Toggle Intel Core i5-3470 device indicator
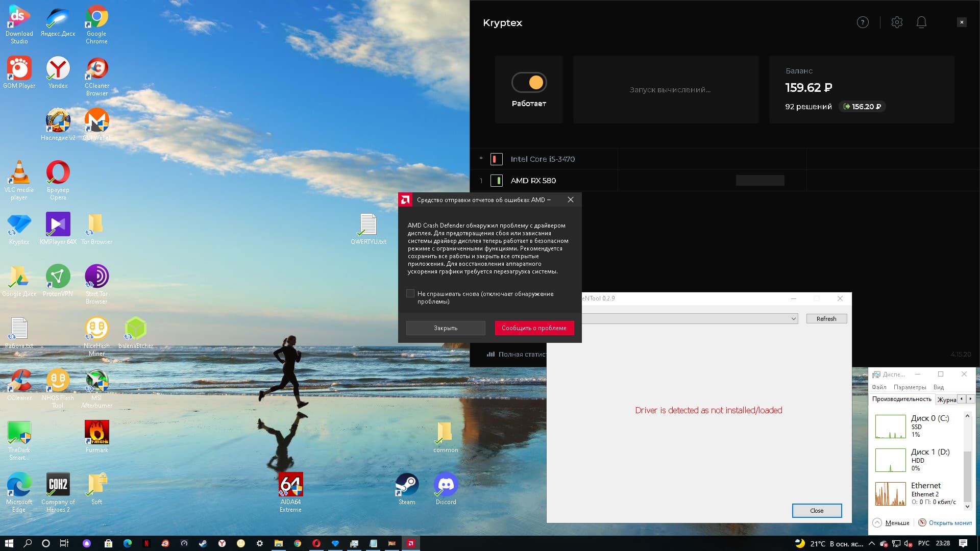 click(x=496, y=159)
